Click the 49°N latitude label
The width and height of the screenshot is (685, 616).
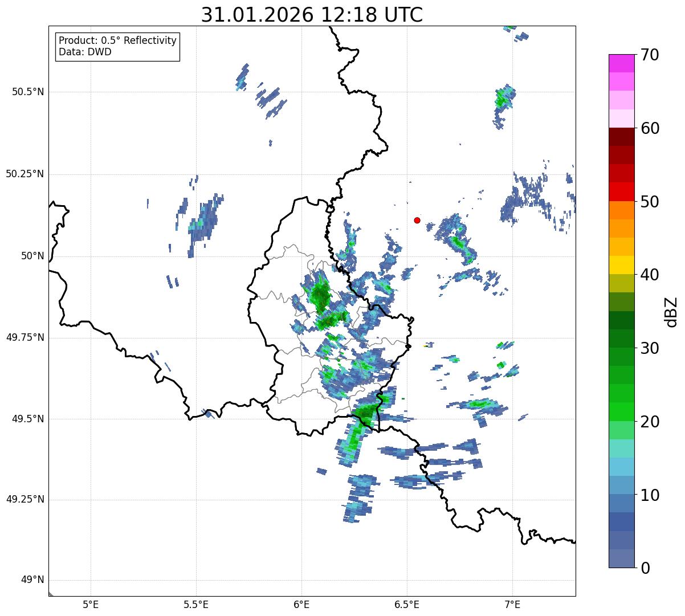click(32, 580)
